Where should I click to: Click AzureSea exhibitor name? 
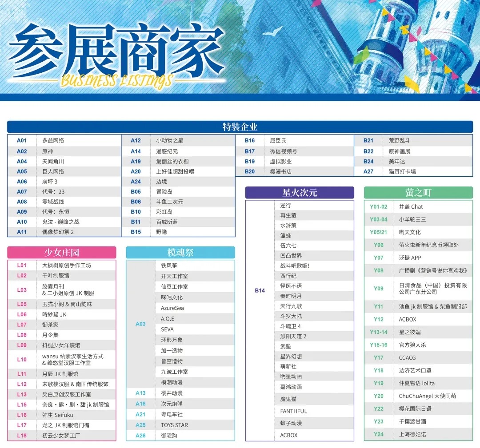coord(172,308)
